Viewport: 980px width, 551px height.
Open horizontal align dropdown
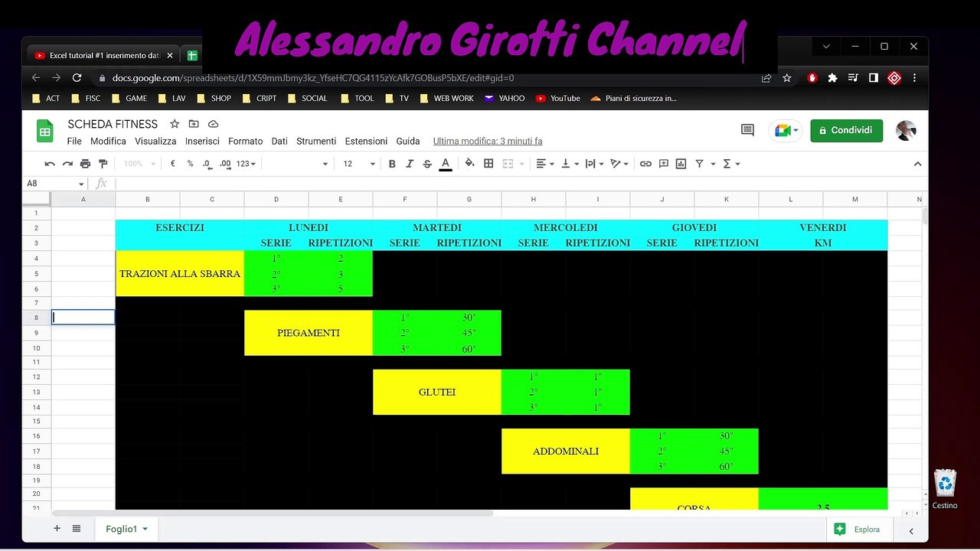click(544, 164)
